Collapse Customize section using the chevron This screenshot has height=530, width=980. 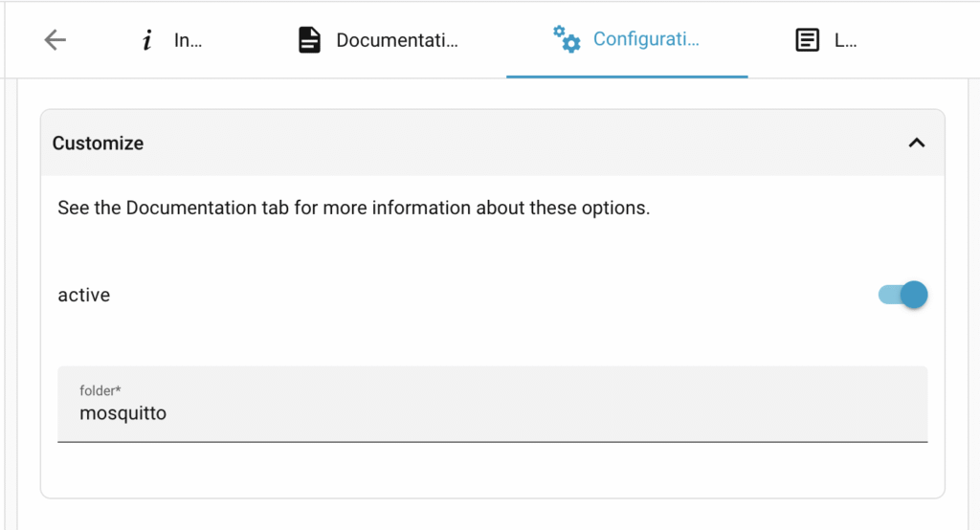pyautogui.click(x=916, y=143)
